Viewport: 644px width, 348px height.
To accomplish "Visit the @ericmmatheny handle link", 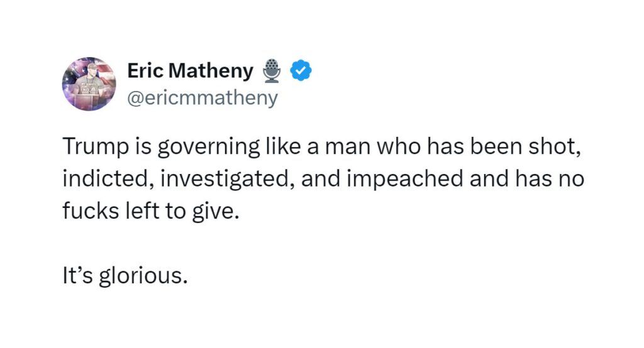I will [x=202, y=98].
